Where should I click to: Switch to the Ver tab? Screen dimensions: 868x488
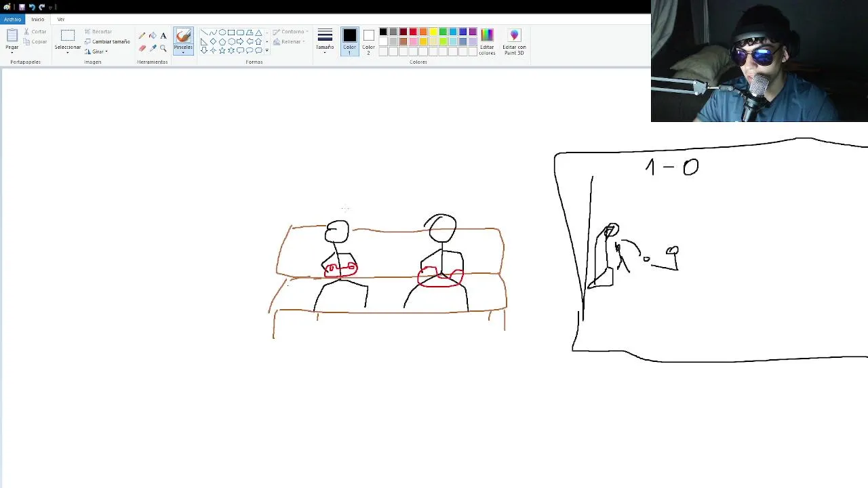[61, 19]
